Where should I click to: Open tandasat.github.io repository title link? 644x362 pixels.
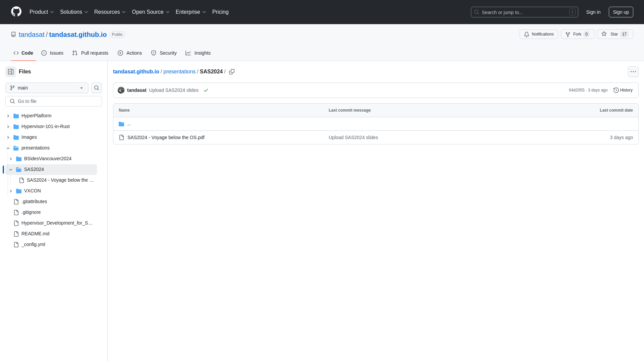78,35
